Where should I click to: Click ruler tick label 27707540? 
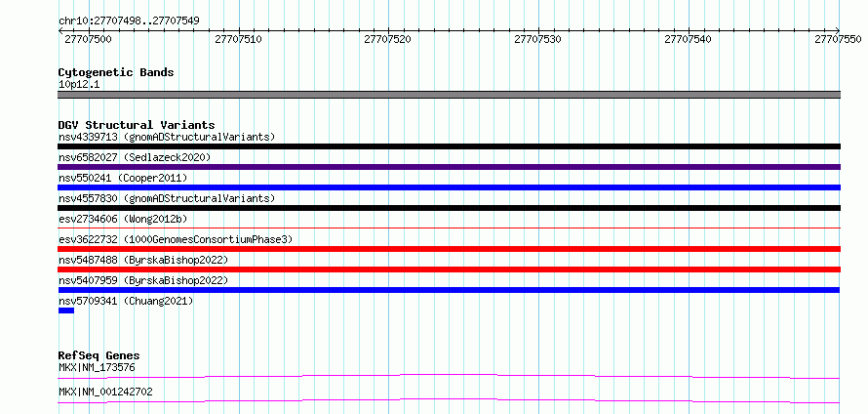click(689, 39)
